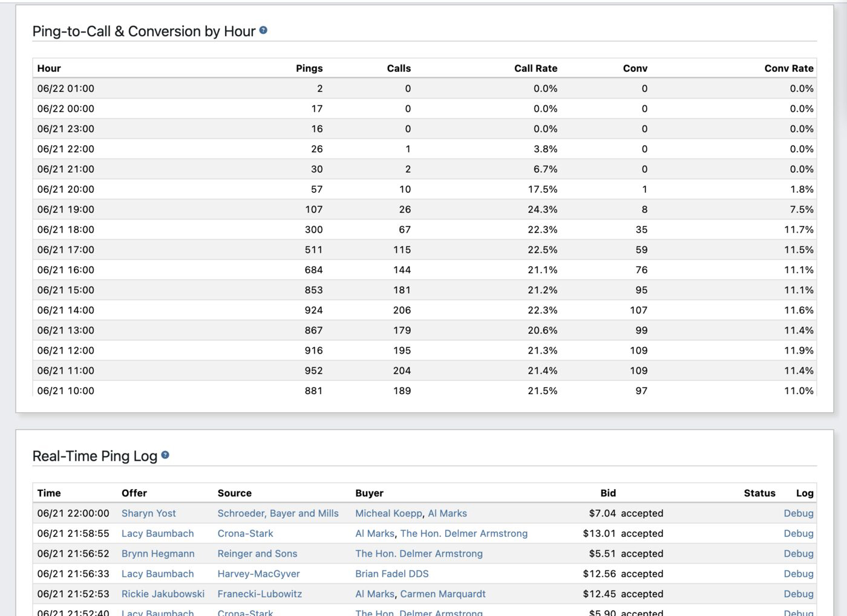Click the Call Rate column header
The height and width of the screenshot is (616, 847).
536,68
